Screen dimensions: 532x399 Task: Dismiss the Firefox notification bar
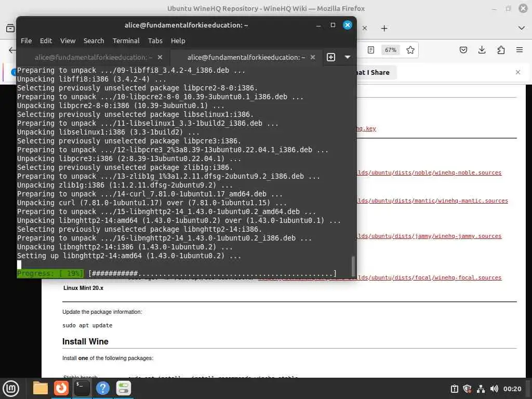point(518,72)
